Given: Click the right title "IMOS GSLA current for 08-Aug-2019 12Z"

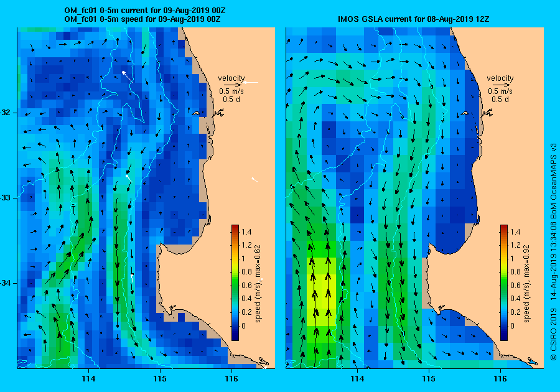Looking at the screenshot, I should click(414, 19).
